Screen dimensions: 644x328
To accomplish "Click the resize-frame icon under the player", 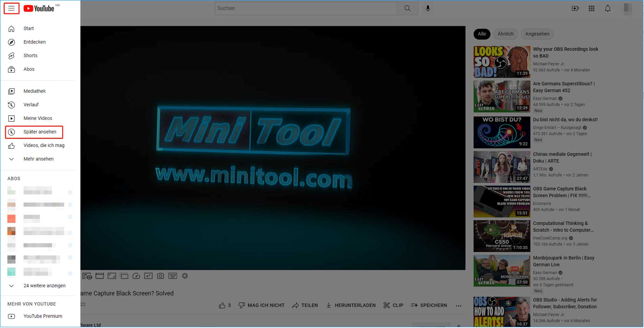I will [x=112, y=276].
